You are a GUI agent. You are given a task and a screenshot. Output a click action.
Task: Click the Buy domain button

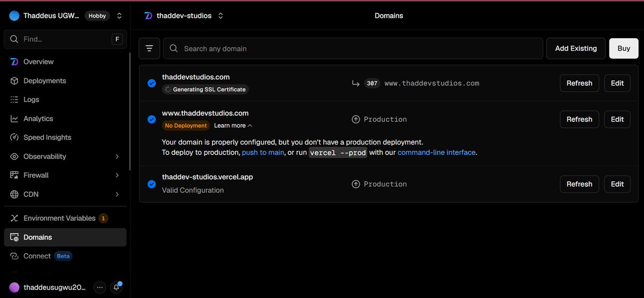[624, 48]
